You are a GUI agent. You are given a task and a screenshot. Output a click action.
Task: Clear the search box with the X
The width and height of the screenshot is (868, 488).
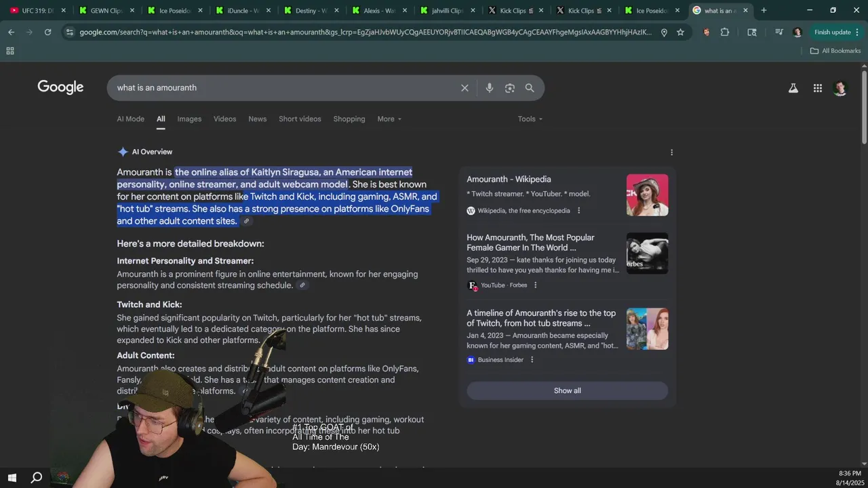[x=465, y=88]
